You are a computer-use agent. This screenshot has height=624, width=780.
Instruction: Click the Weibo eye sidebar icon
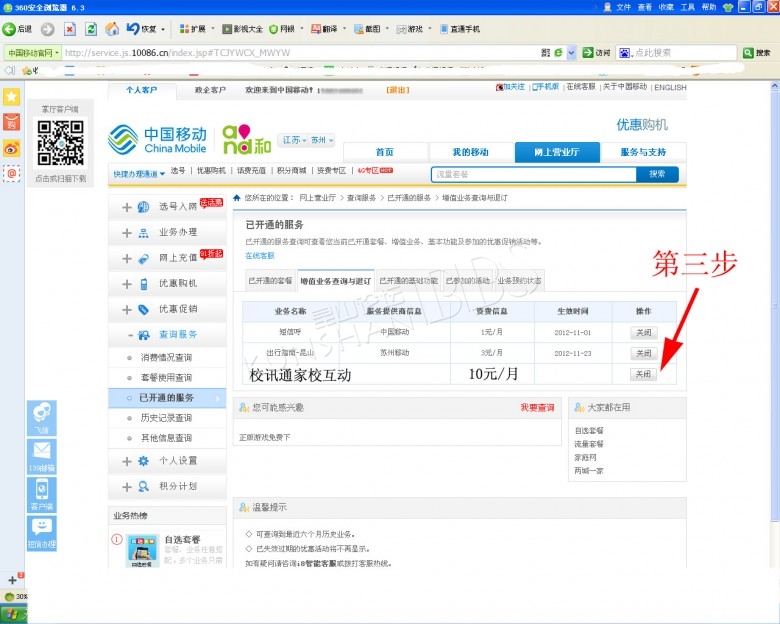(x=11, y=148)
